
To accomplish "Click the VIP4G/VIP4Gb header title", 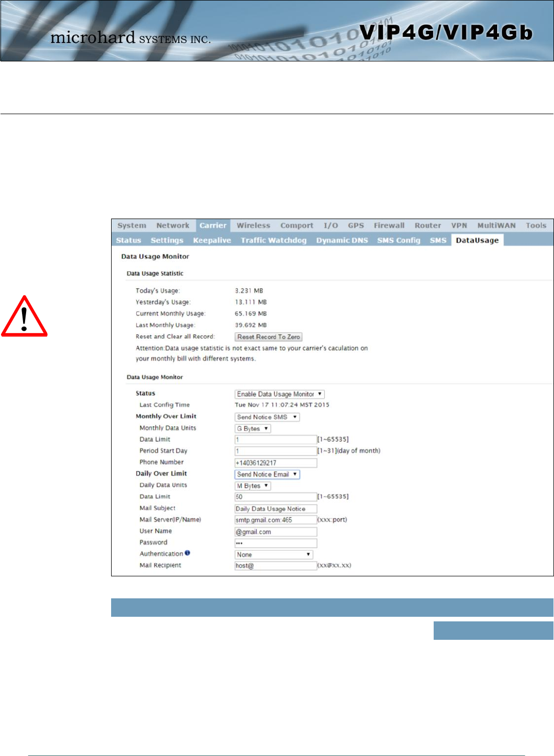I will [x=446, y=33].
